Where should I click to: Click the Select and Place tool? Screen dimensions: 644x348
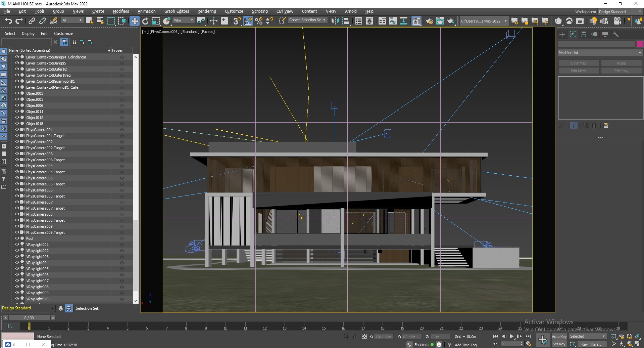pyautogui.click(x=167, y=21)
